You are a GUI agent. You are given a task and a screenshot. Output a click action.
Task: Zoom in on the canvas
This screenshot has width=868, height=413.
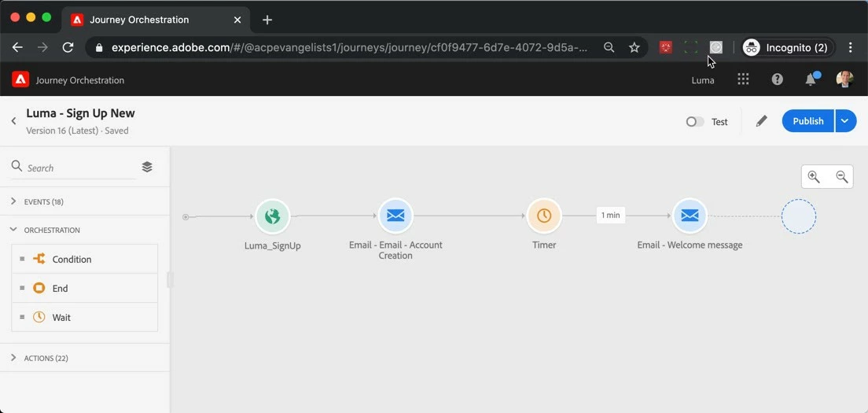(814, 176)
